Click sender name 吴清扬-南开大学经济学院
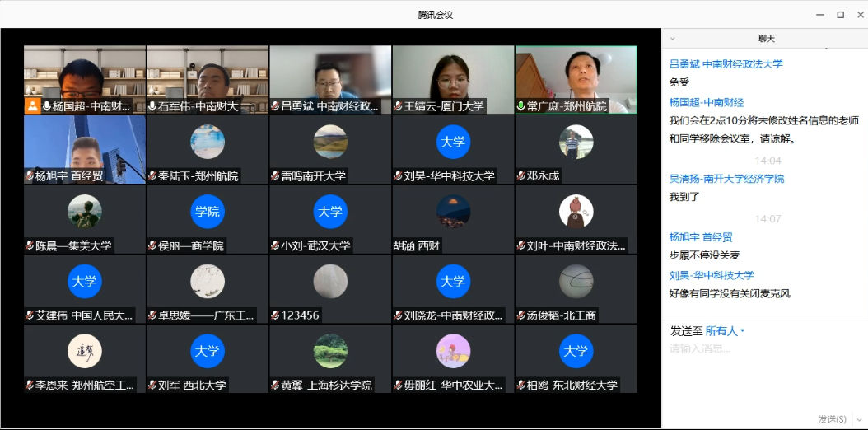 pyautogui.click(x=726, y=179)
